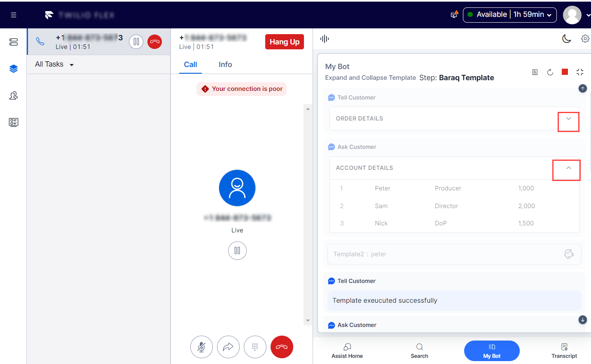The height and width of the screenshot is (364, 591).
Task: Collapse the My Bot panel view
Action: click(x=580, y=72)
